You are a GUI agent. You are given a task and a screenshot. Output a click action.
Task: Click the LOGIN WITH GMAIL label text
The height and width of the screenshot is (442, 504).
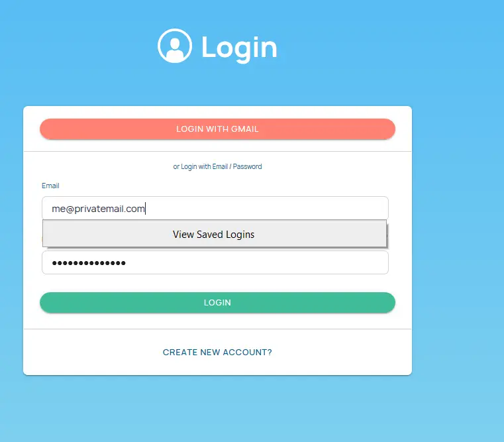217,129
